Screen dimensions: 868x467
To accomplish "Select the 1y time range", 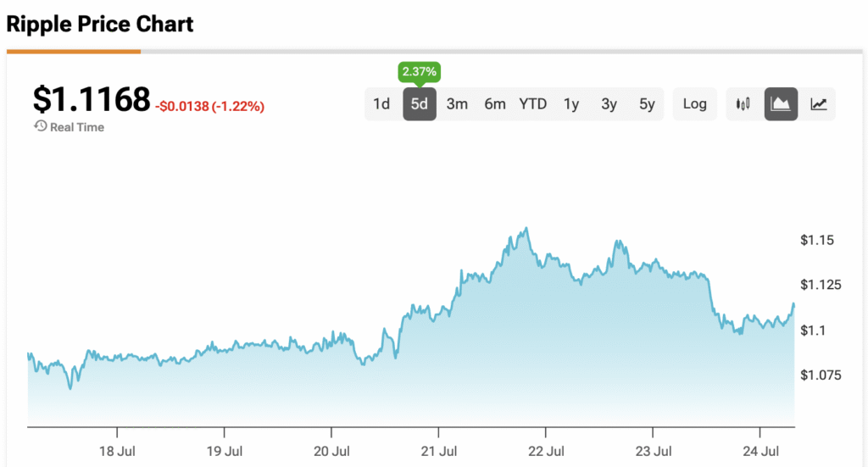I will [x=570, y=104].
